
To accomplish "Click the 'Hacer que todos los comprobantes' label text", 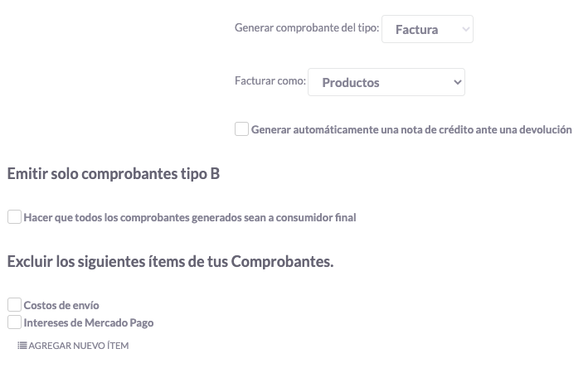I will [190, 218].
